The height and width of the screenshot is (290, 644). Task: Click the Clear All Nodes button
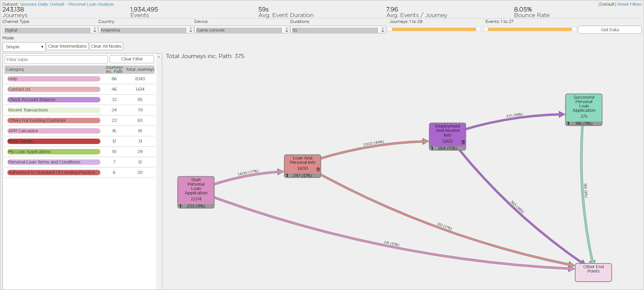[x=106, y=46]
